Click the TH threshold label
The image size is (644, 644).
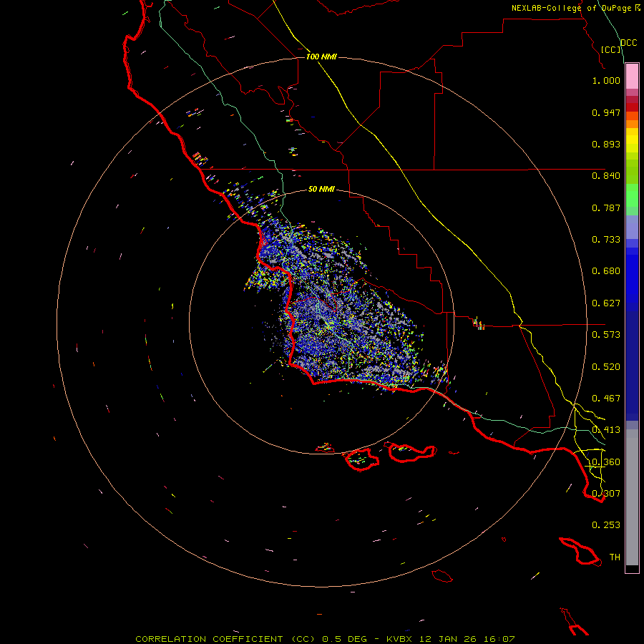615,557
